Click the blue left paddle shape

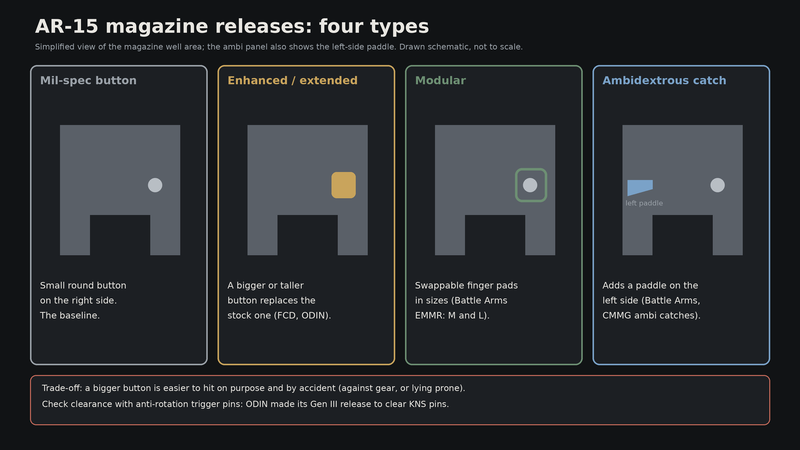coord(640,187)
